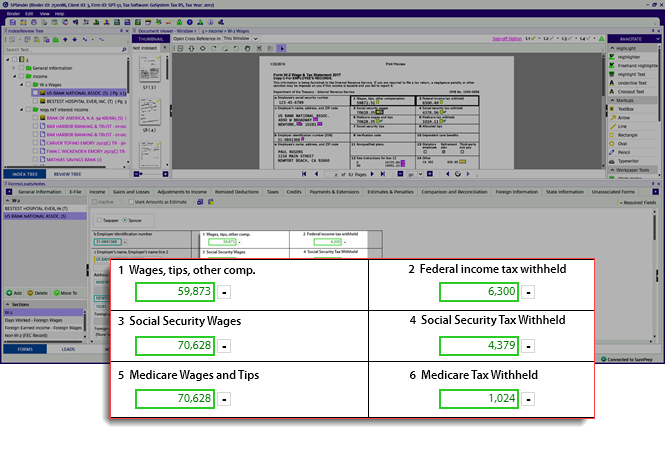This screenshot has height=449, width=665.
Task: Open the Binder menu
Action: tap(14, 13)
